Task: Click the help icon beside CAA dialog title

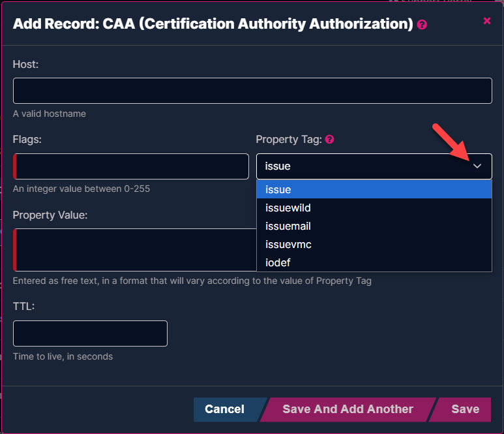Action: [422, 25]
